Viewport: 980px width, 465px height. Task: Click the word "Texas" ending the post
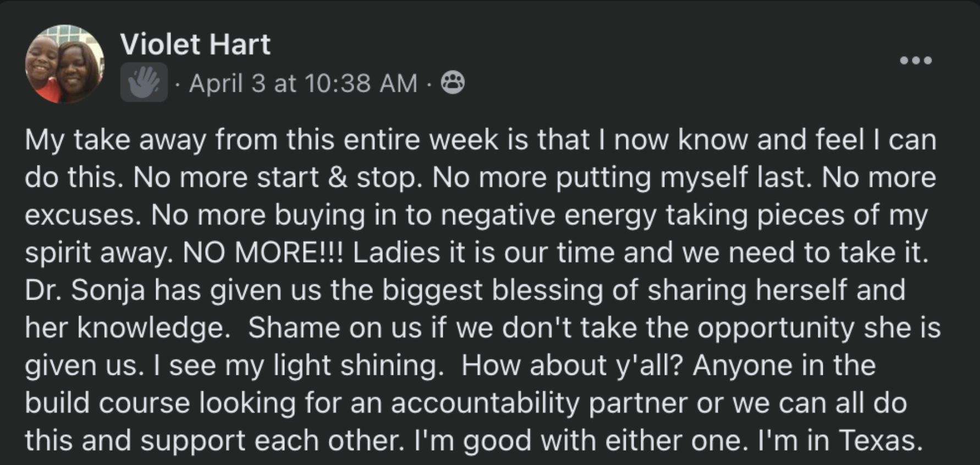[879, 441]
